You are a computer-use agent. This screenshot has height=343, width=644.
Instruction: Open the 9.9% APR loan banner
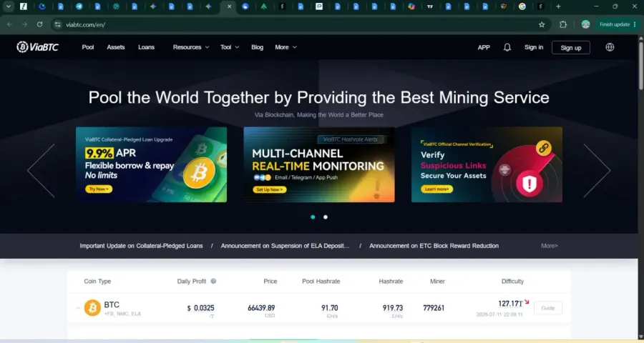[x=151, y=164]
